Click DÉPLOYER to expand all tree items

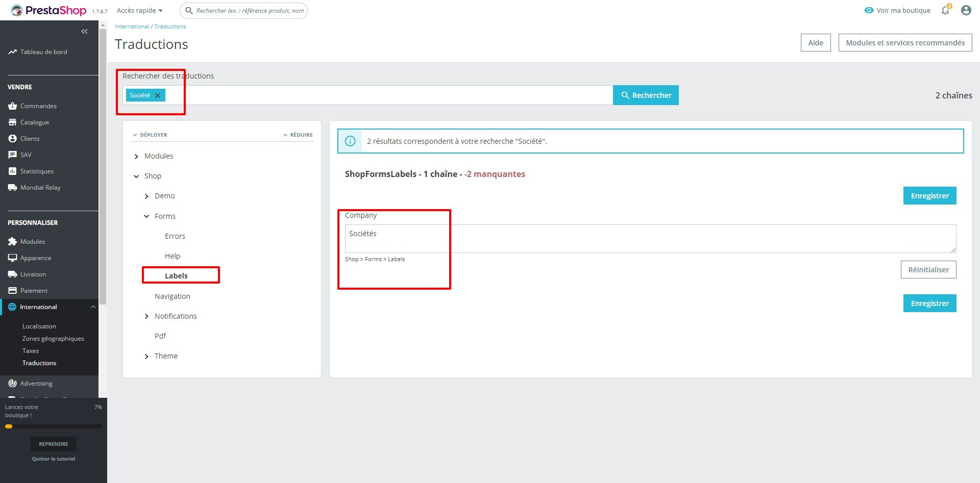[150, 135]
